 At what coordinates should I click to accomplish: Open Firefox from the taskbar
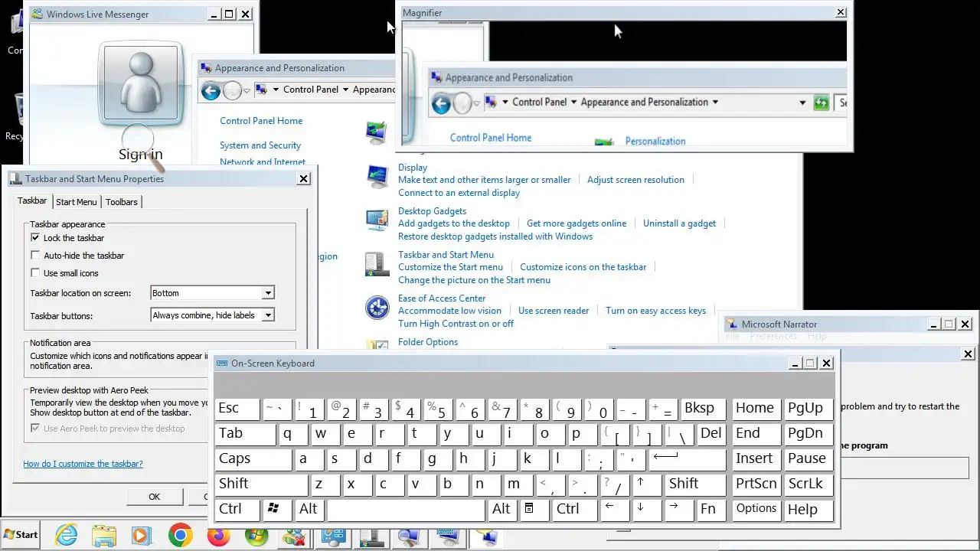[x=218, y=536]
